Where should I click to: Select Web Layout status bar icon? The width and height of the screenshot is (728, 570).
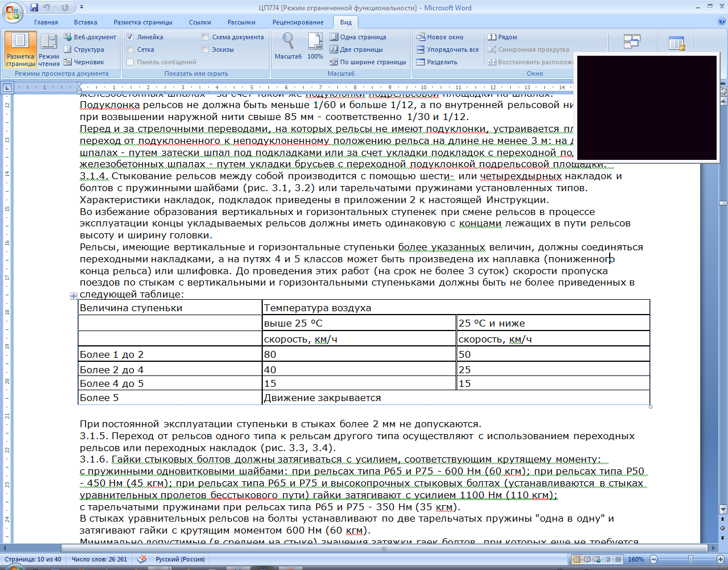tap(598, 559)
